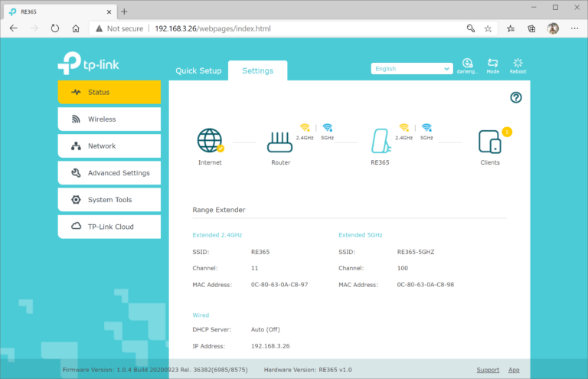Select the RE365 browser tab
This screenshot has height=379, width=588.
[x=60, y=11]
